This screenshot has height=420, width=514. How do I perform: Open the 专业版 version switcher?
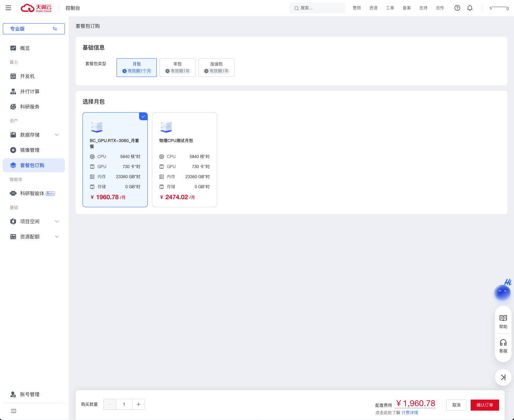pos(34,29)
